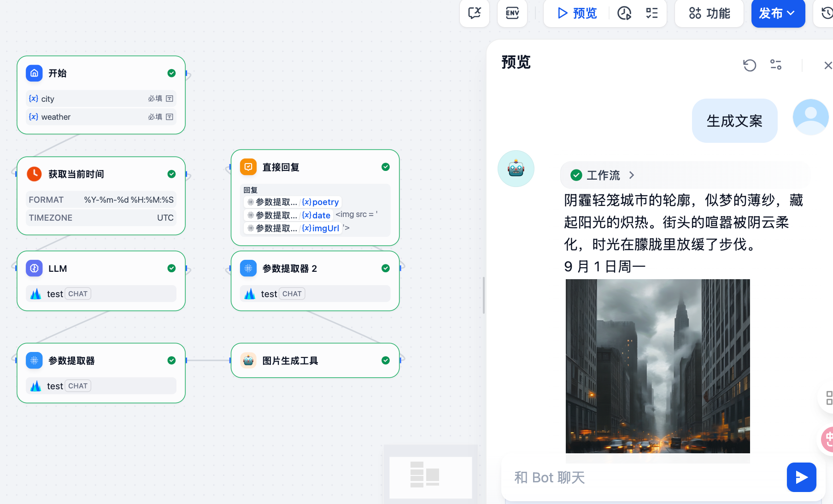
Task: Click the workflow minimap thumbnail
Action: pyautogui.click(x=431, y=477)
